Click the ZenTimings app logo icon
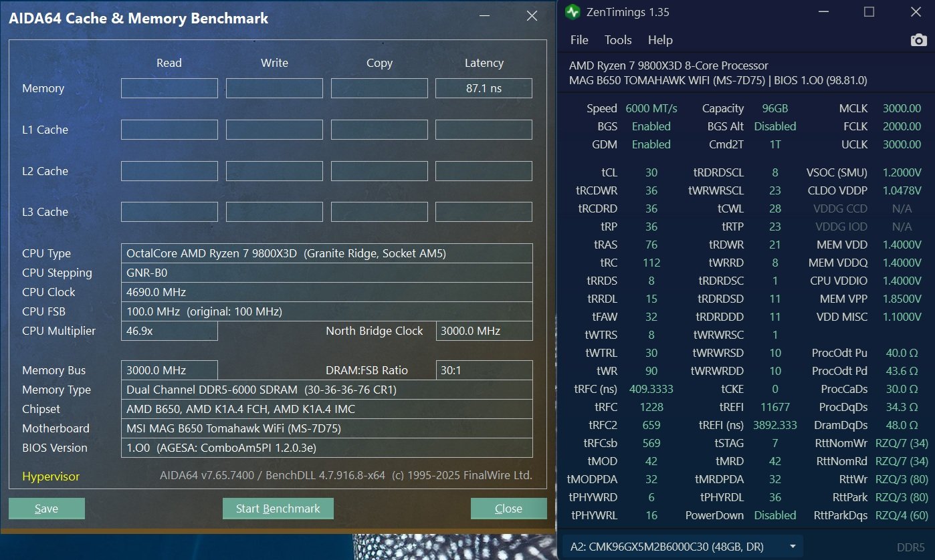The height and width of the screenshot is (560, 935). pyautogui.click(x=573, y=12)
